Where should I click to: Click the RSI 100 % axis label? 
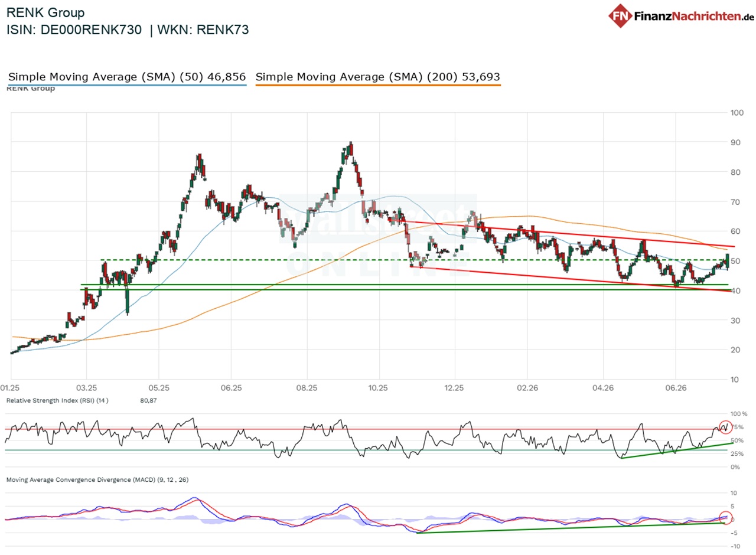[x=740, y=414]
